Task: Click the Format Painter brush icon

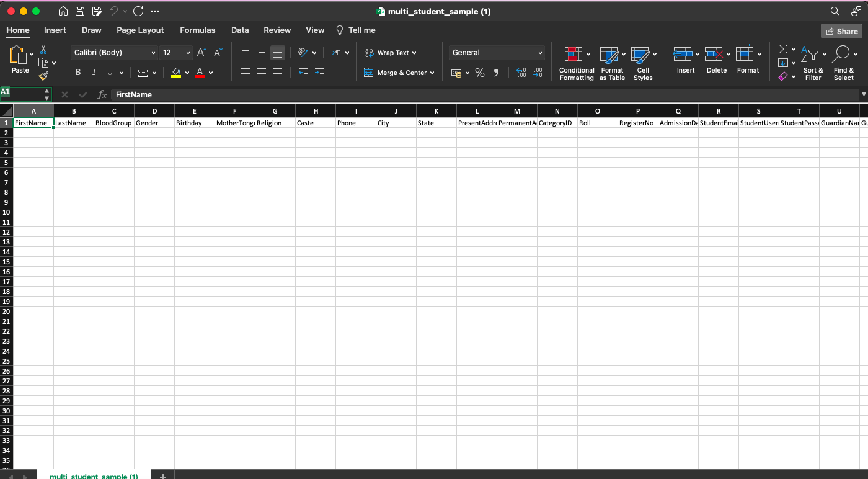Action: 43,76
